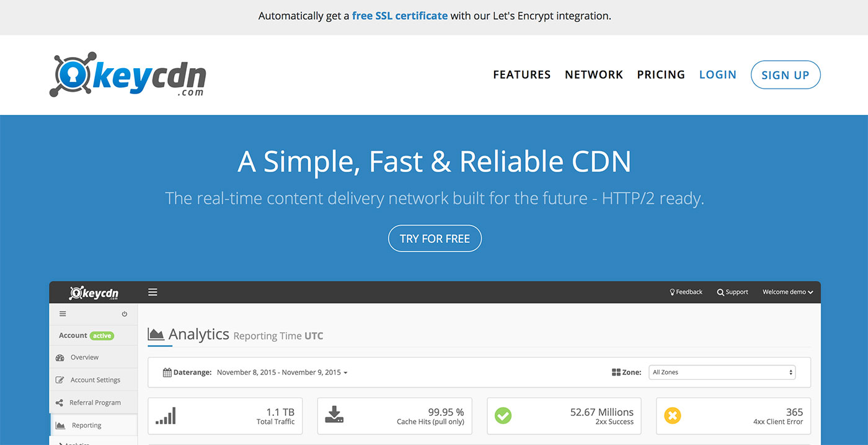Click the 99.95 % Cache Hits card
868x445 pixels.
(395, 416)
